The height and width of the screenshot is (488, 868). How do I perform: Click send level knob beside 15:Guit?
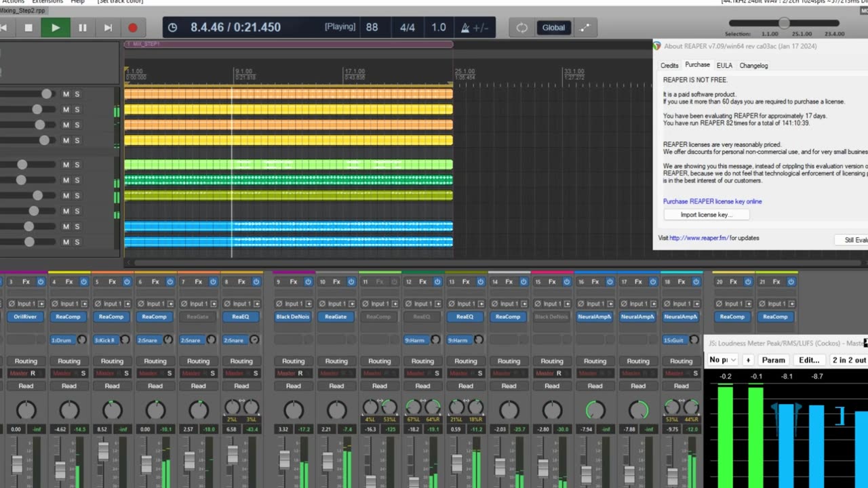(695, 340)
